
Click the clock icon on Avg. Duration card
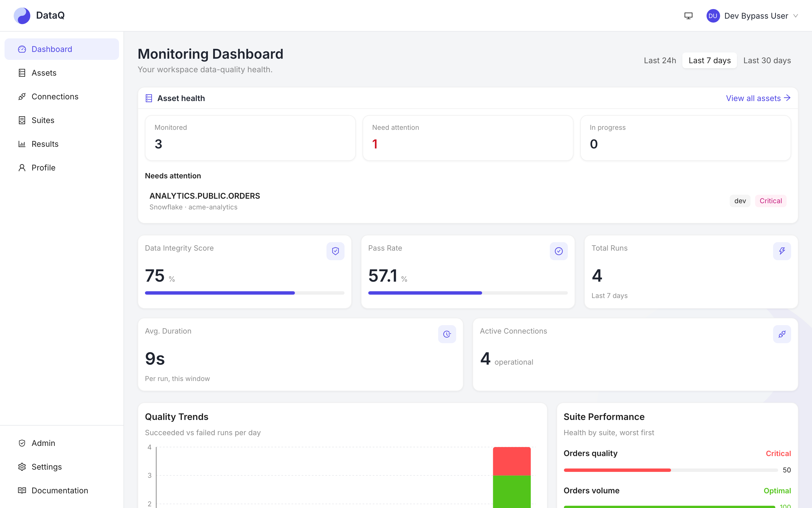447,334
